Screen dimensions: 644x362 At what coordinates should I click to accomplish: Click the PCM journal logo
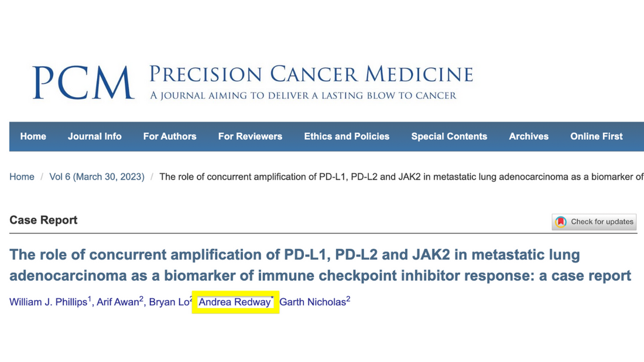tap(83, 83)
